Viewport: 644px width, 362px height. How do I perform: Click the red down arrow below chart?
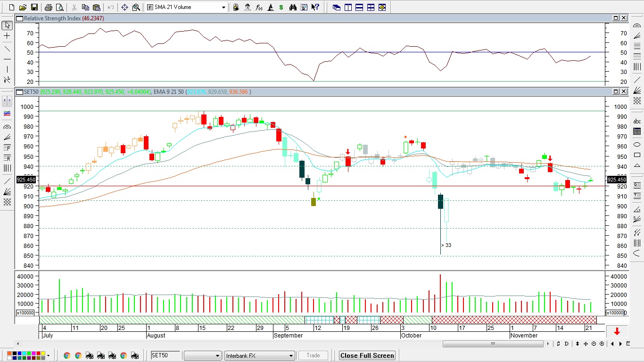point(617,332)
